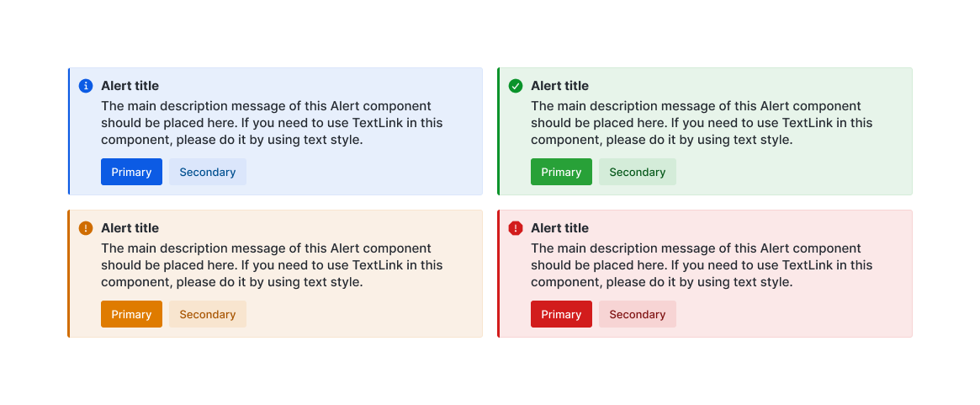
Task: Click description text in the red alert
Action: (x=702, y=265)
